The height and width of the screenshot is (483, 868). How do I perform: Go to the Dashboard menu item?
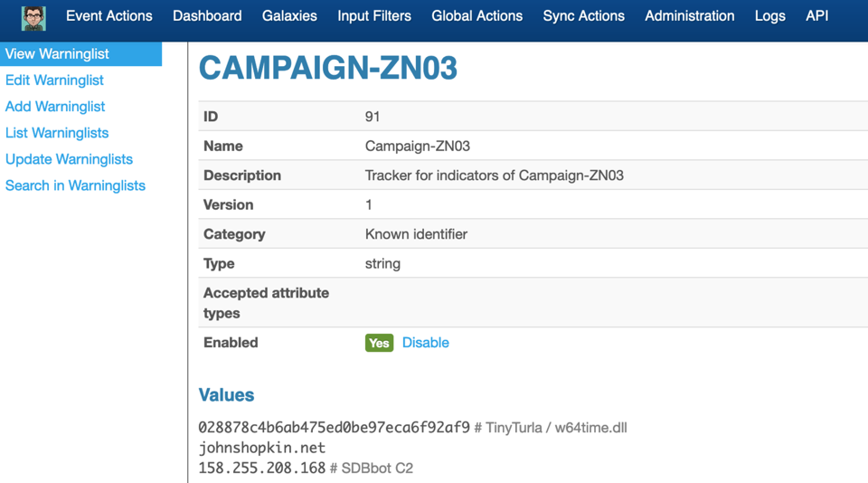[207, 16]
